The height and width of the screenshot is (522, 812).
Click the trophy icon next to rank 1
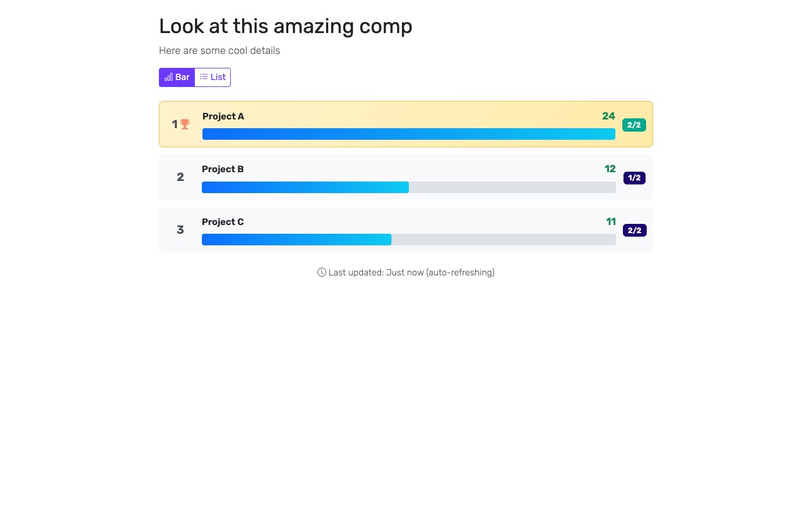[184, 124]
